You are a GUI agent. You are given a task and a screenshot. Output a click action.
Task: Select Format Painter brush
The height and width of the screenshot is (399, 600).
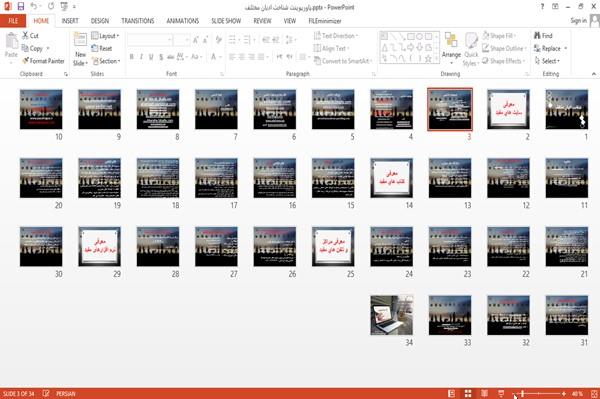[43, 61]
